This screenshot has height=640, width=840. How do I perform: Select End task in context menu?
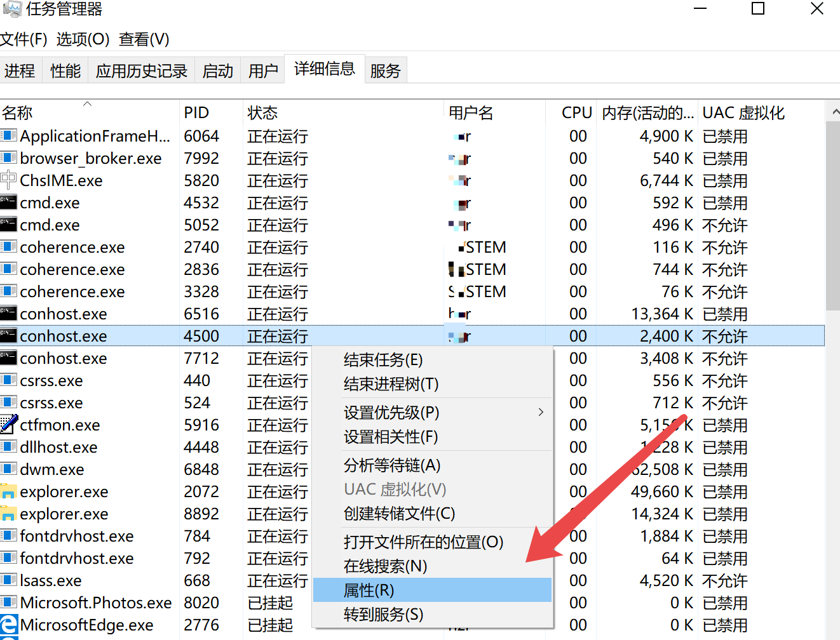click(383, 360)
